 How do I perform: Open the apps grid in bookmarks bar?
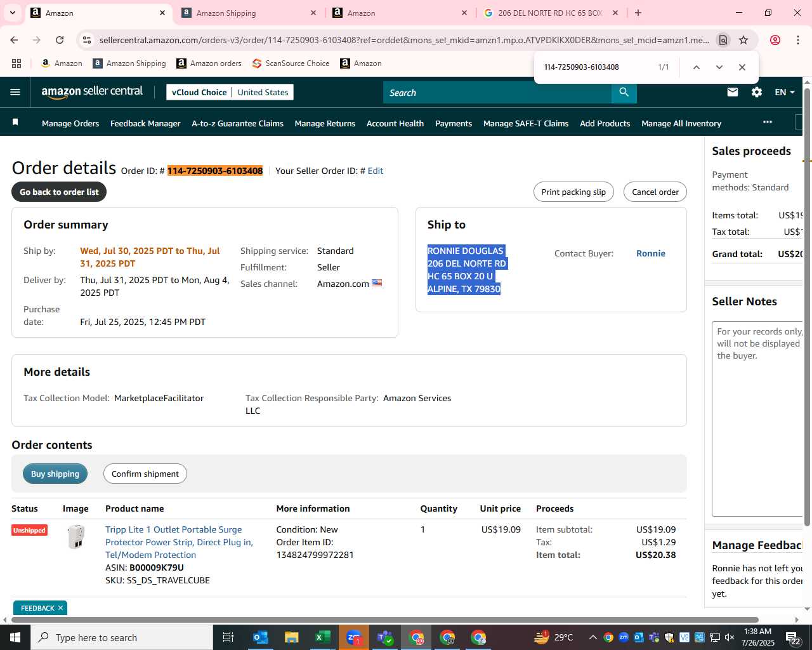pyautogui.click(x=16, y=63)
